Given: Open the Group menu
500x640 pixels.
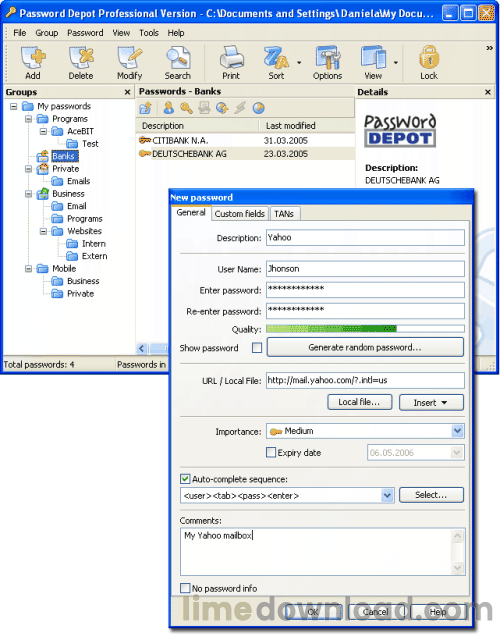Looking at the screenshot, I should pyautogui.click(x=47, y=33).
